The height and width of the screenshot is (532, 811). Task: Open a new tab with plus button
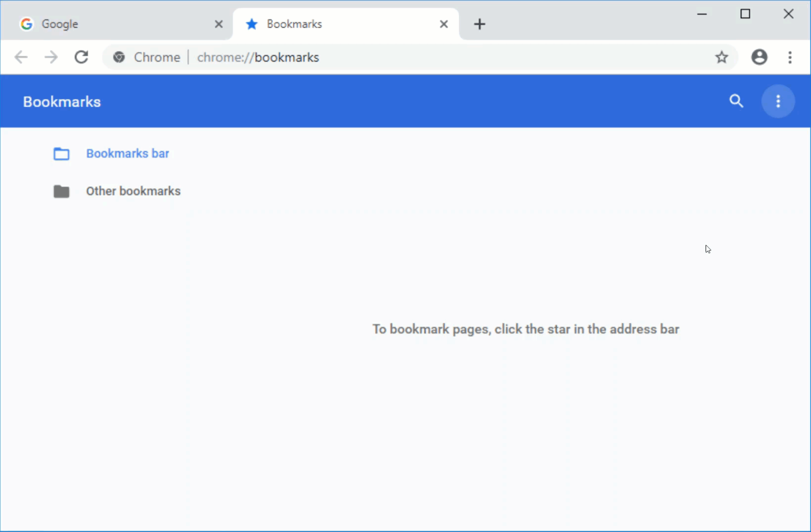479,24
